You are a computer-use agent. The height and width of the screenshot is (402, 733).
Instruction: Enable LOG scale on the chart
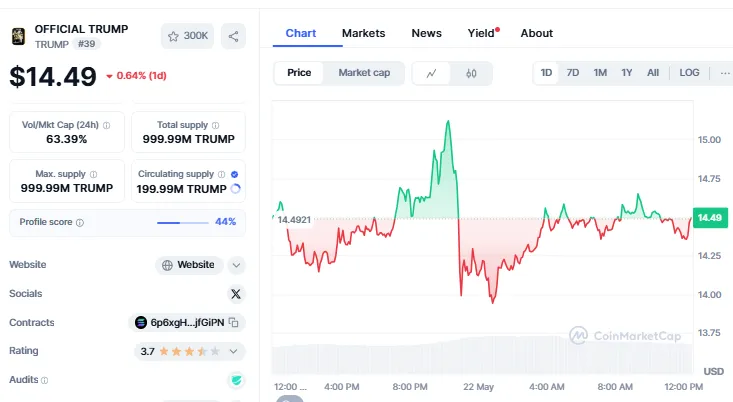coord(689,73)
